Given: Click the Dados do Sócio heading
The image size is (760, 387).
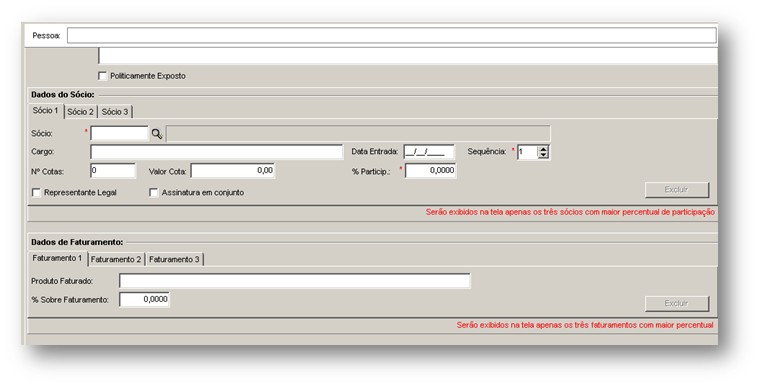Looking at the screenshot, I should click(x=63, y=95).
